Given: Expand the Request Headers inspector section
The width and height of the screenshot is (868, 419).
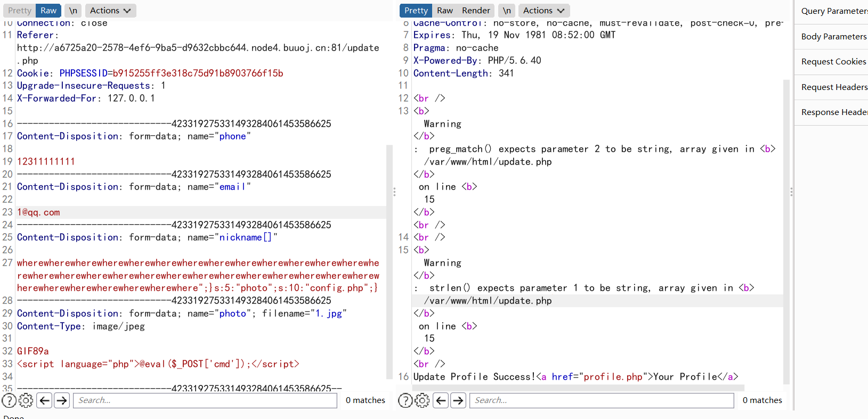Looking at the screenshot, I should click(x=831, y=87).
